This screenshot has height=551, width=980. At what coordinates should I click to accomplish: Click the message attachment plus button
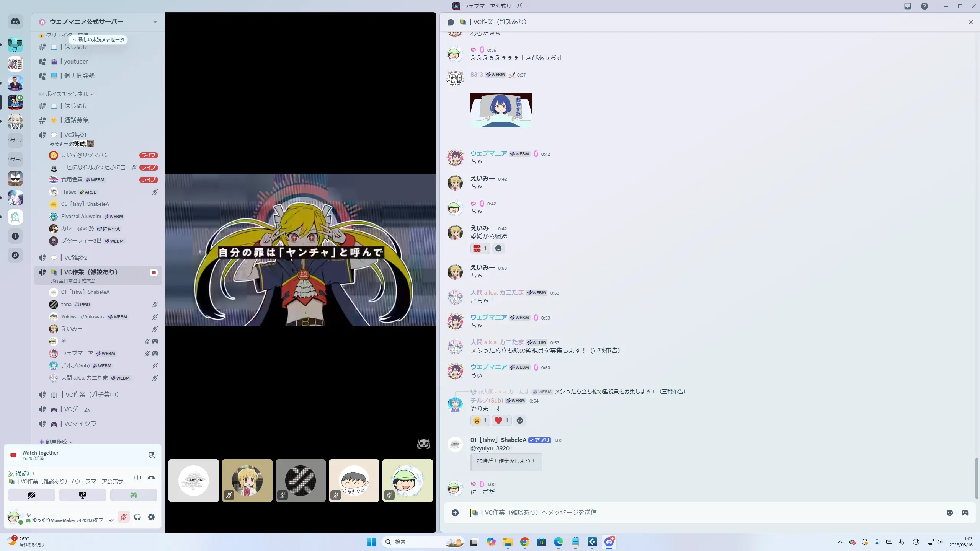(455, 513)
